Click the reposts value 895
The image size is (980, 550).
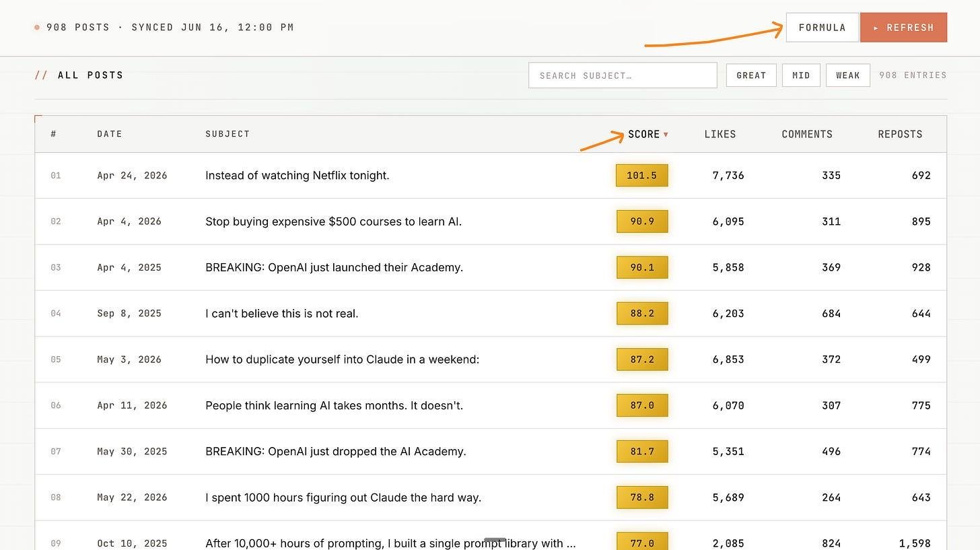tap(921, 221)
